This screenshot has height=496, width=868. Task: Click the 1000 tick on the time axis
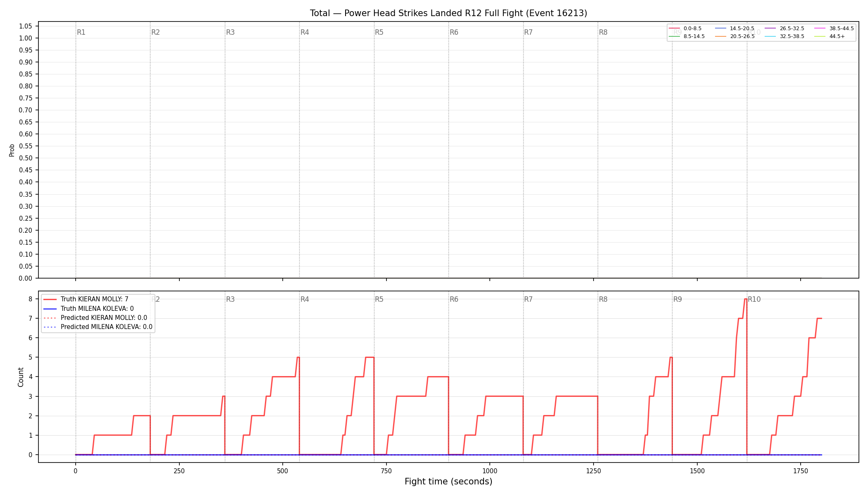[490, 471]
